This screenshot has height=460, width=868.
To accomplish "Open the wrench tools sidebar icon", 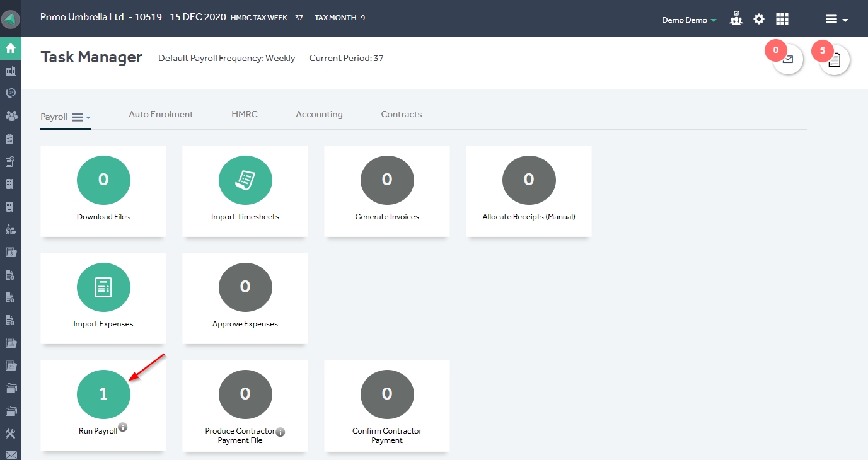I will coord(11,434).
